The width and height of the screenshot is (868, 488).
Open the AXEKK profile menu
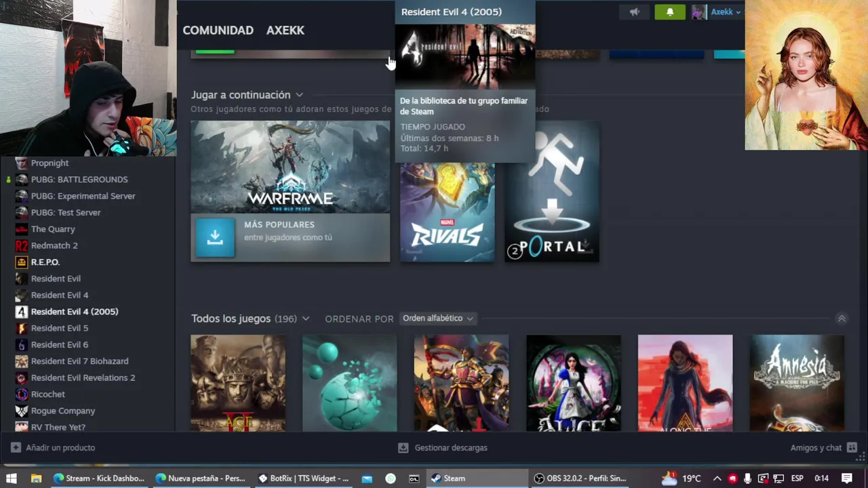(285, 30)
